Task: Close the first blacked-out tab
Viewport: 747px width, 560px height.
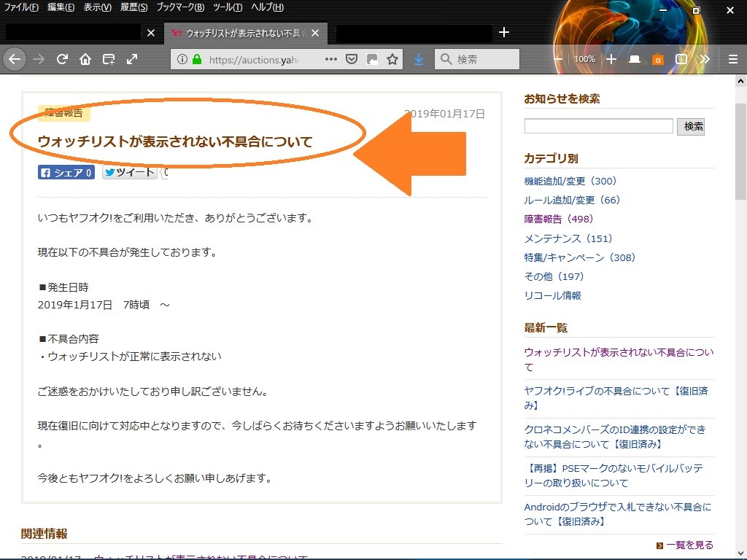Action: pyautogui.click(x=151, y=33)
